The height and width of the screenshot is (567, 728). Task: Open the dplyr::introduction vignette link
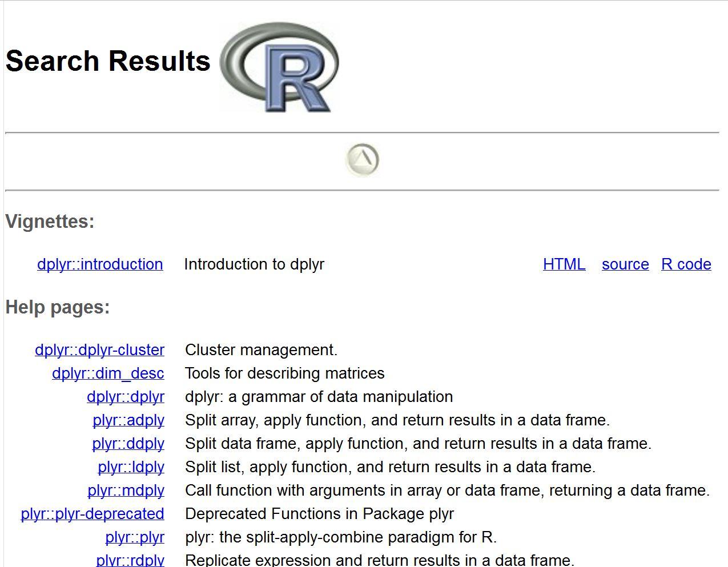[x=100, y=264]
